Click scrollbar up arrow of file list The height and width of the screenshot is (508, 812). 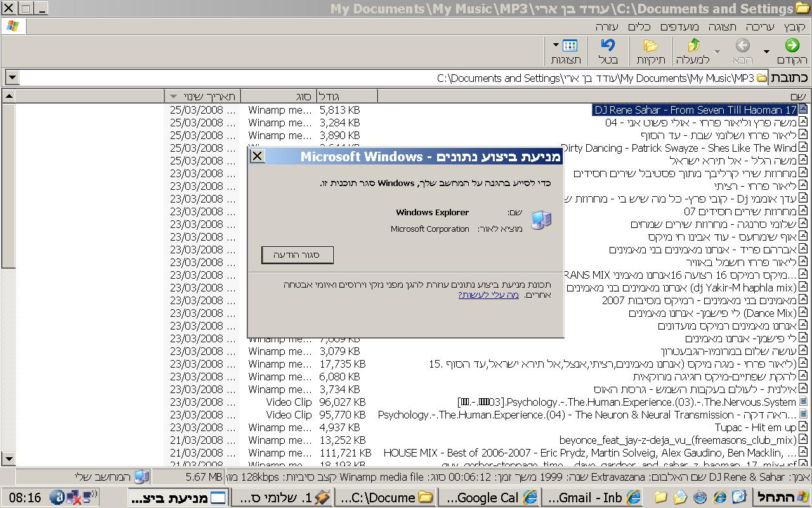8,97
